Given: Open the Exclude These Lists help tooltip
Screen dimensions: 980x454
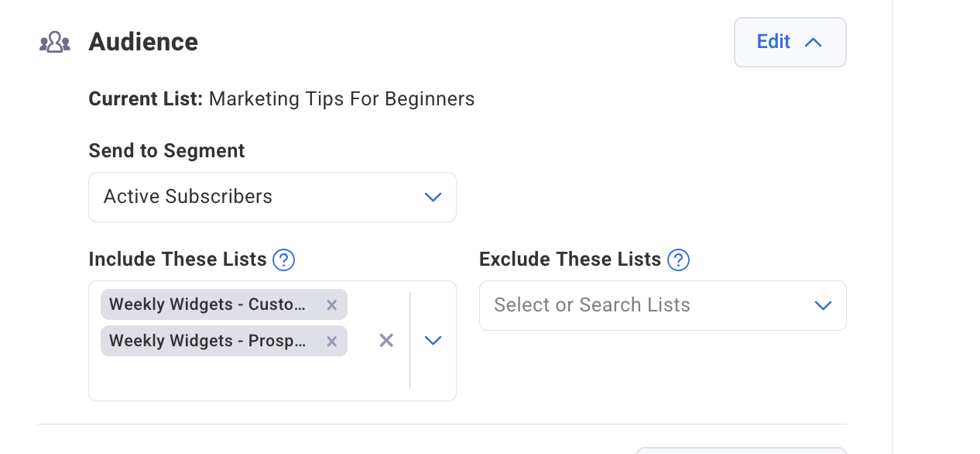Looking at the screenshot, I should [678, 260].
